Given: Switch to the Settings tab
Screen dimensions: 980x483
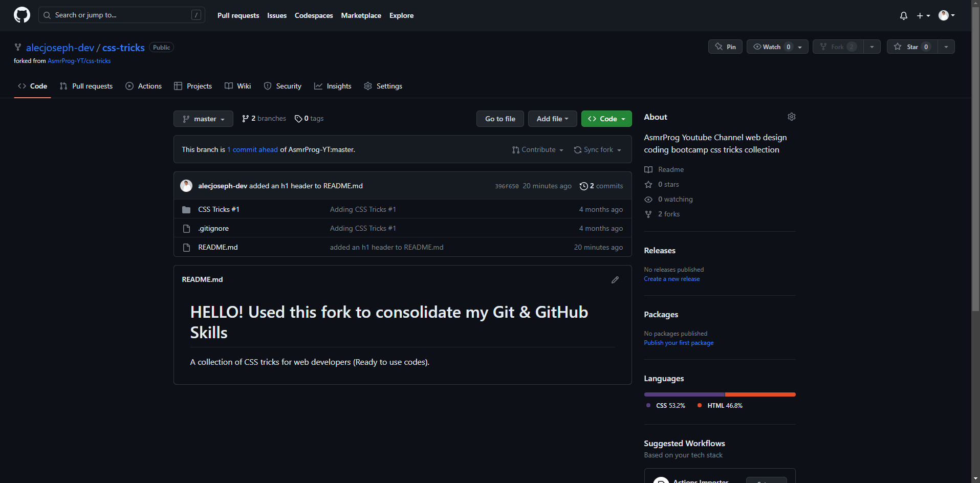Looking at the screenshot, I should [383, 86].
